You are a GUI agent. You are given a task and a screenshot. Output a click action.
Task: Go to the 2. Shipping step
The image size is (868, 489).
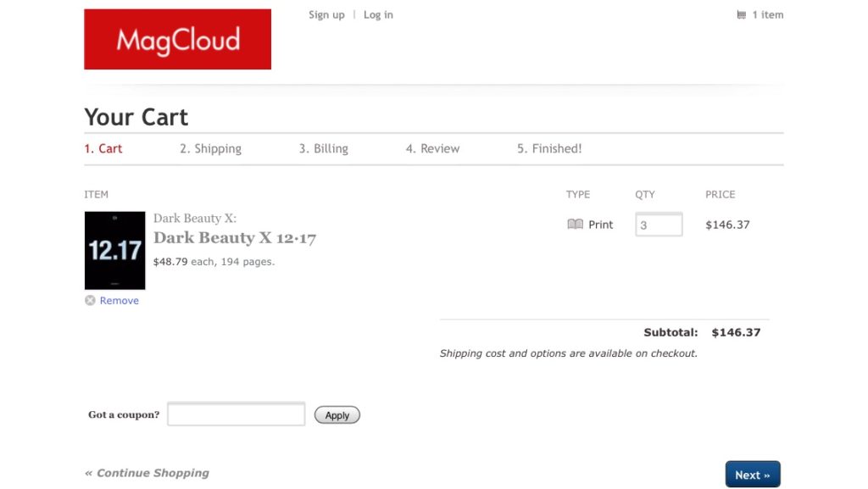click(210, 149)
